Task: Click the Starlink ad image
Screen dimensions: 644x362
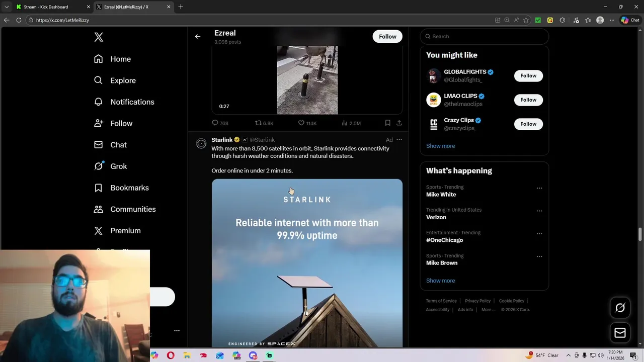Action: point(307,263)
